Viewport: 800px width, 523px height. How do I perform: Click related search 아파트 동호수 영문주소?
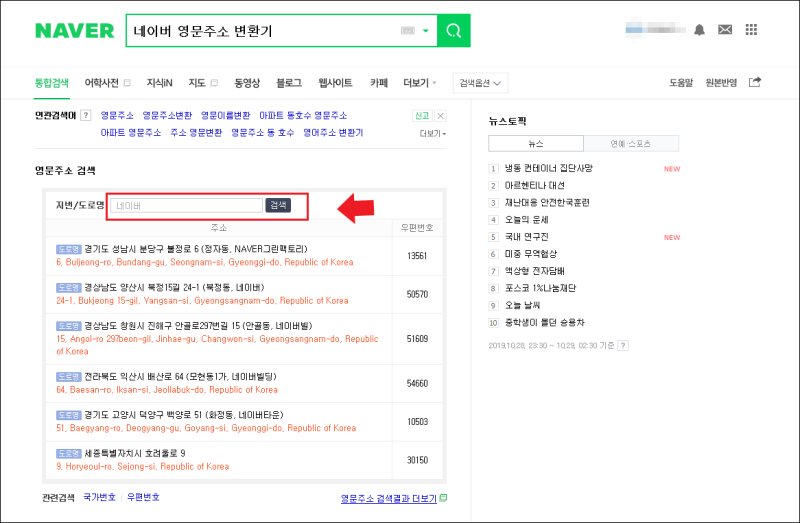[x=303, y=115]
